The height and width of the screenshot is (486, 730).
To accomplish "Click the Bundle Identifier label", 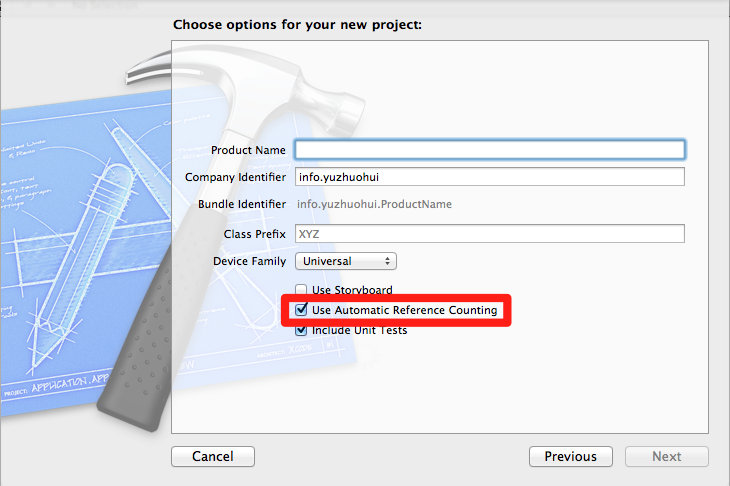I will point(242,205).
